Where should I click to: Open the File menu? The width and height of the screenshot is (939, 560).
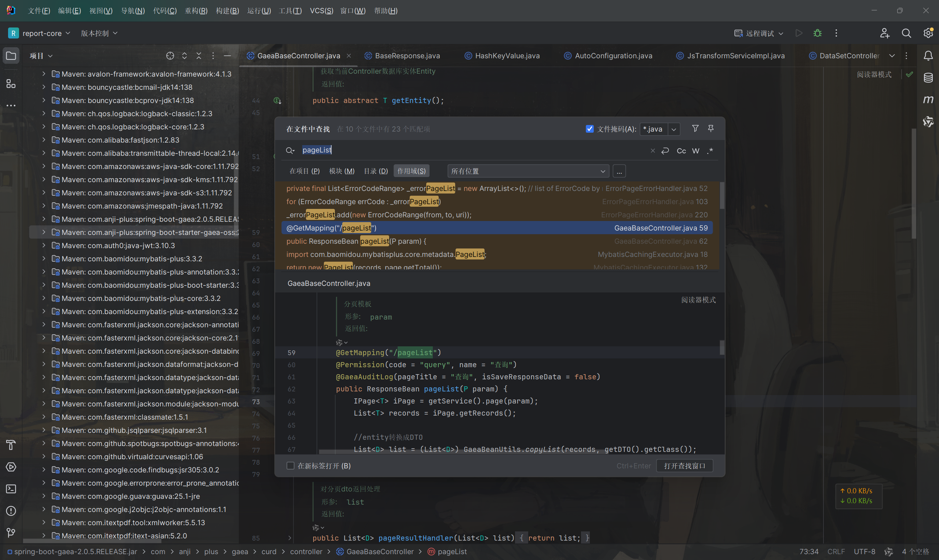point(39,11)
